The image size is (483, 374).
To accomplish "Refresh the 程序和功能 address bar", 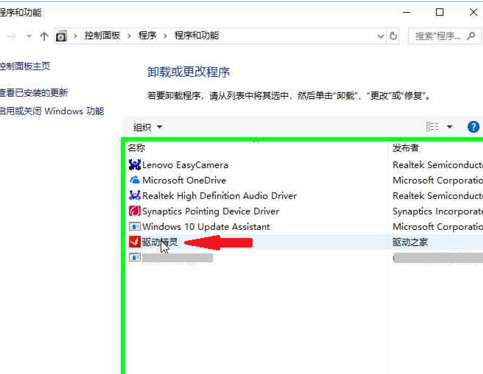I will pyautogui.click(x=393, y=36).
